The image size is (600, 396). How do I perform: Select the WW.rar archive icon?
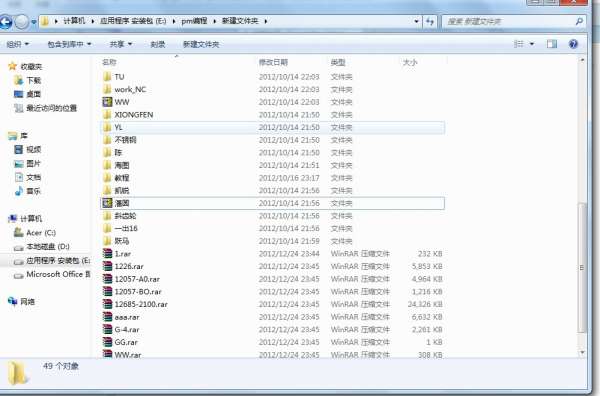pos(108,354)
